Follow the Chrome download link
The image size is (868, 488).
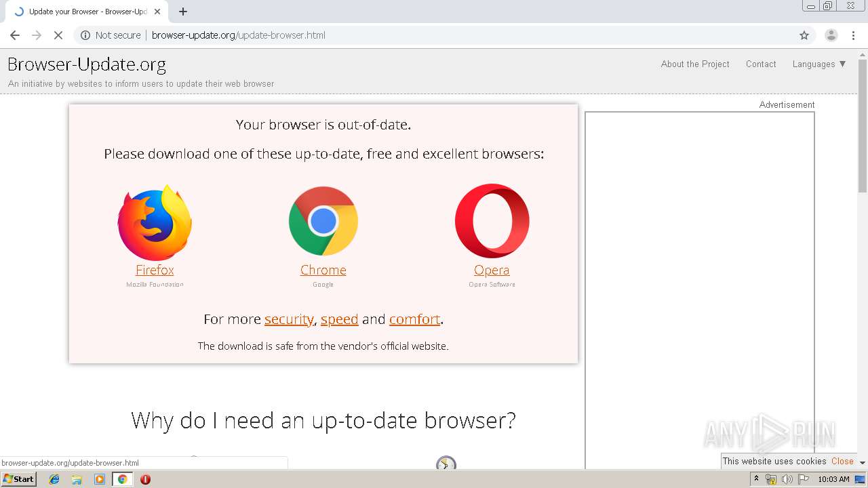click(x=323, y=270)
